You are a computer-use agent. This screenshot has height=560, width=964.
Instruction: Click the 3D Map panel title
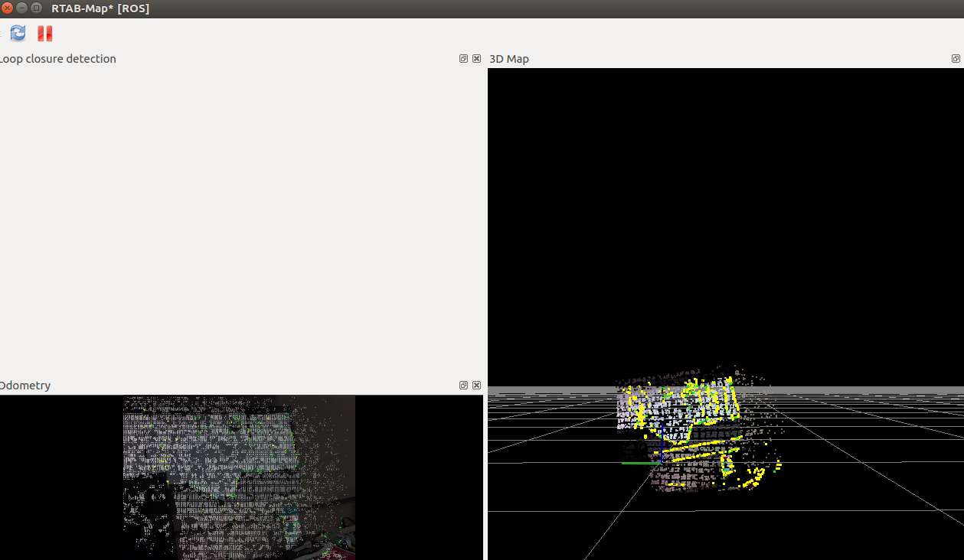(x=509, y=58)
